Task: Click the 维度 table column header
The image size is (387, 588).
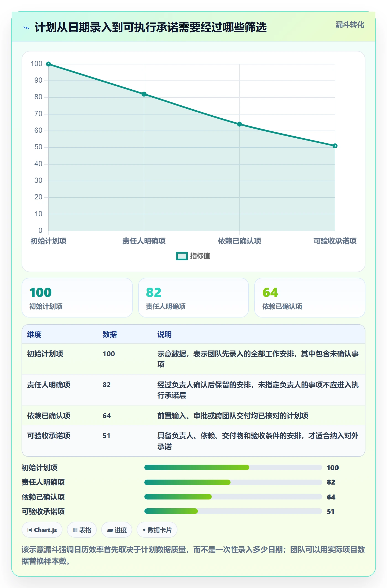Action: point(34,334)
